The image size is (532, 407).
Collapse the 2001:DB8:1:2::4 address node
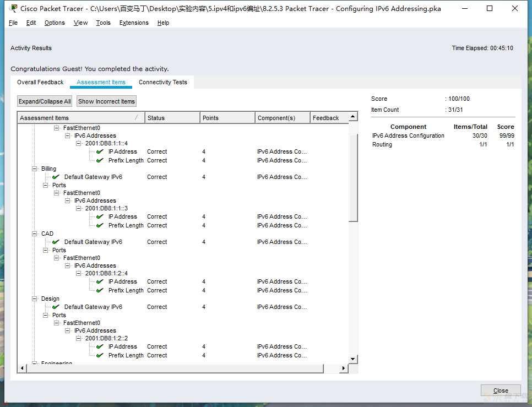pyautogui.click(x=78, y=273)
